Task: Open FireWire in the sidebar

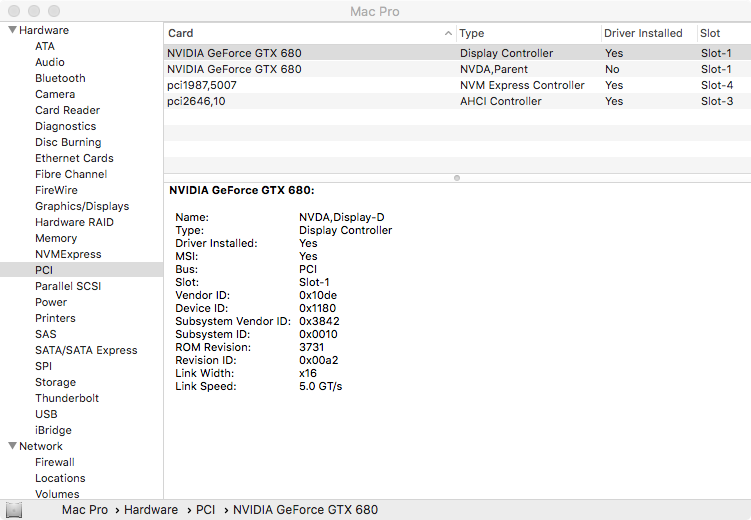Action: pyautogui.click(x=56, y=190)
